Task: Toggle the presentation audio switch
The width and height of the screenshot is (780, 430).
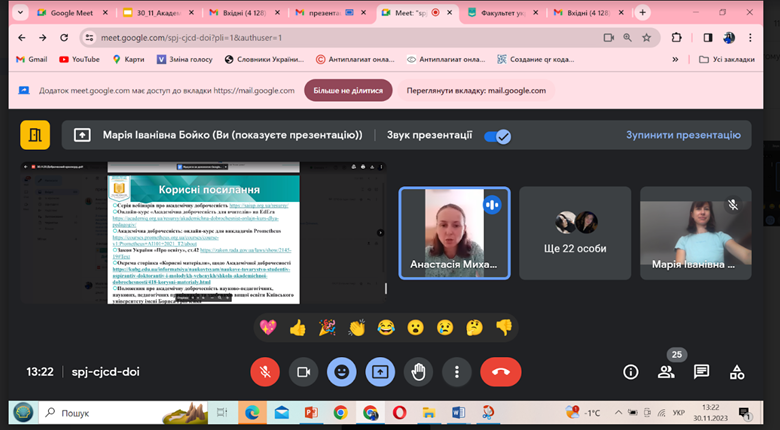Action: click(x=497, y=135)
